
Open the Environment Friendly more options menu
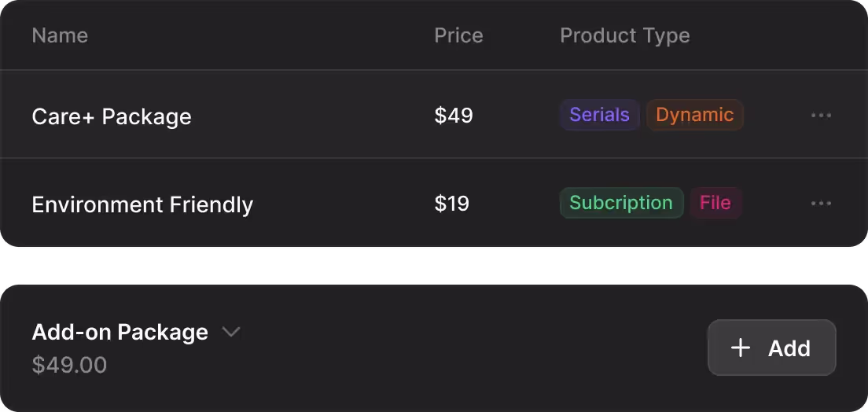coord(821,204)
